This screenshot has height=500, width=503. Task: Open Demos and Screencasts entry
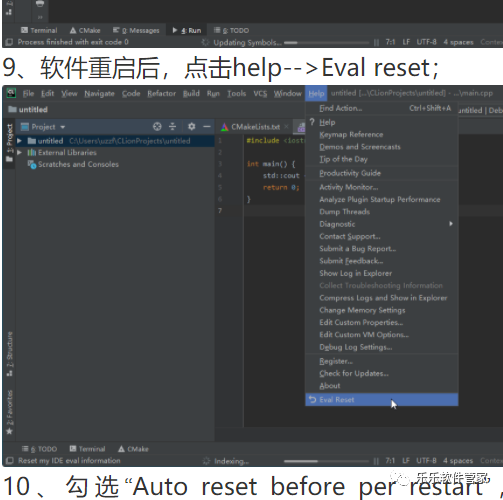point(382,147)
